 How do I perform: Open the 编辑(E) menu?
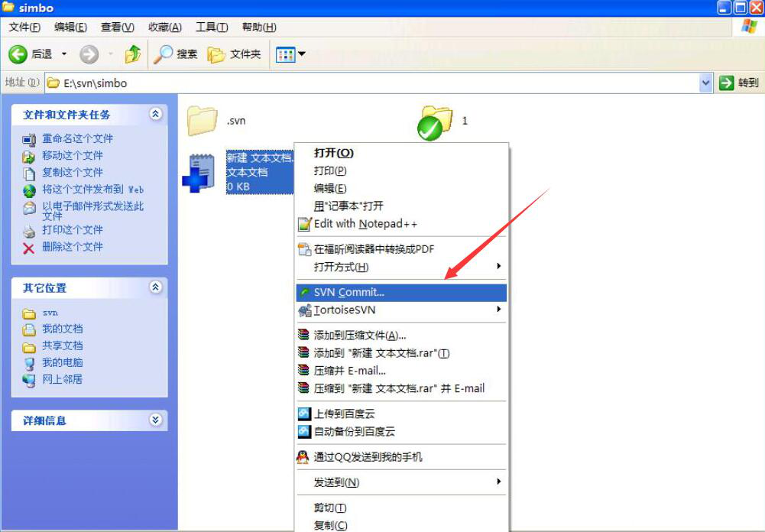(71, 28)
